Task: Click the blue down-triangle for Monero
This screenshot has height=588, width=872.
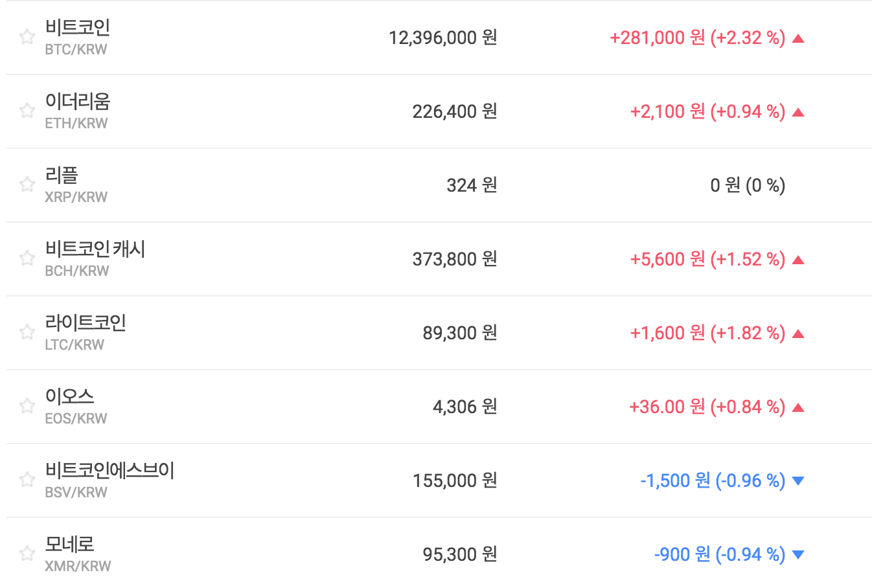Action: pos(798,554)
